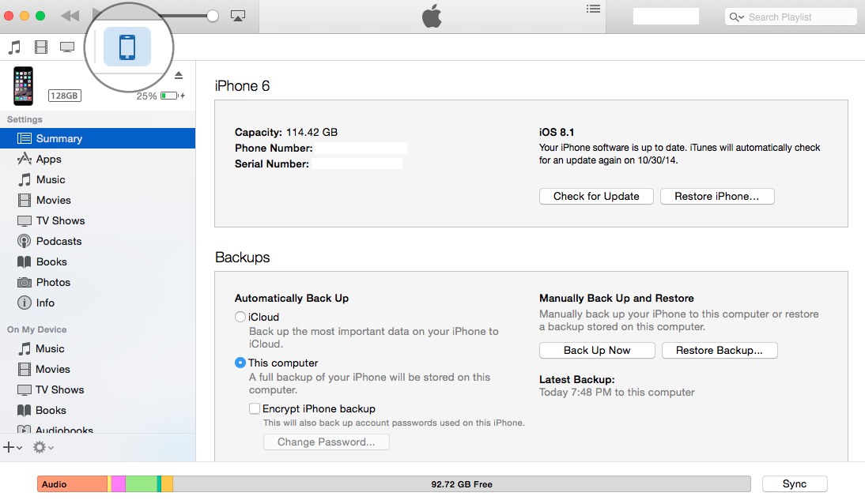Click Back Up Now button
This screenshot has width=865, height=504.
point(597,350)
